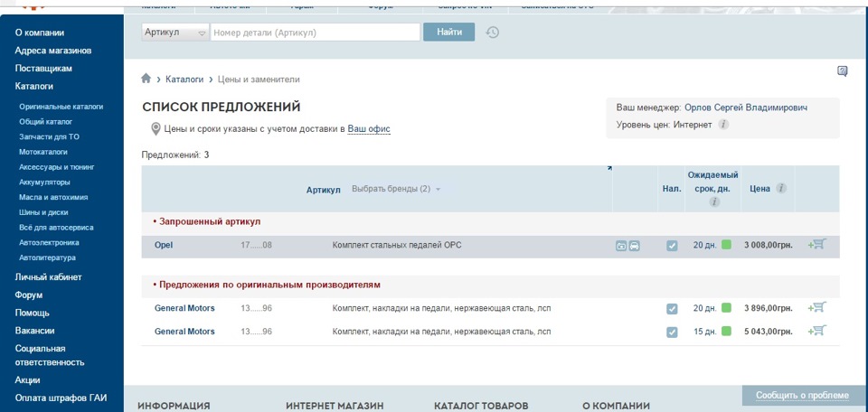This screenshot has height=412, width=868.
Task: Click the Найти search button
Action: click(x=449, y=33)
